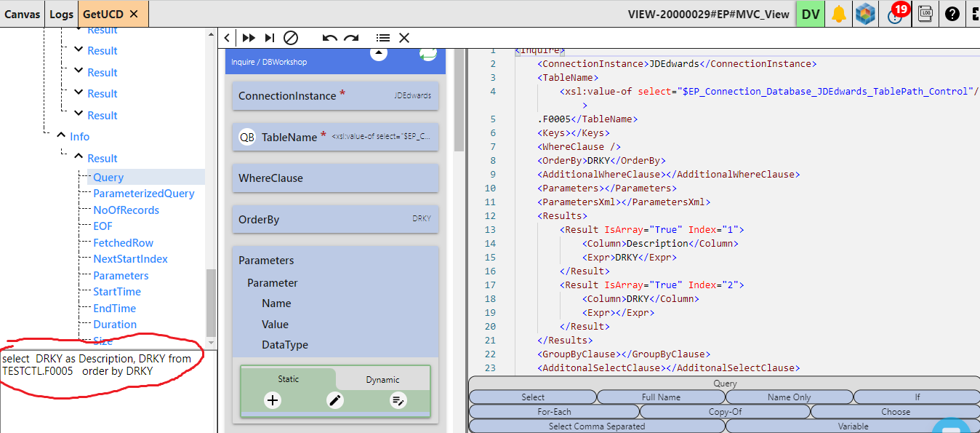
Task: Select the Query tree item
Action: (108, 177)
